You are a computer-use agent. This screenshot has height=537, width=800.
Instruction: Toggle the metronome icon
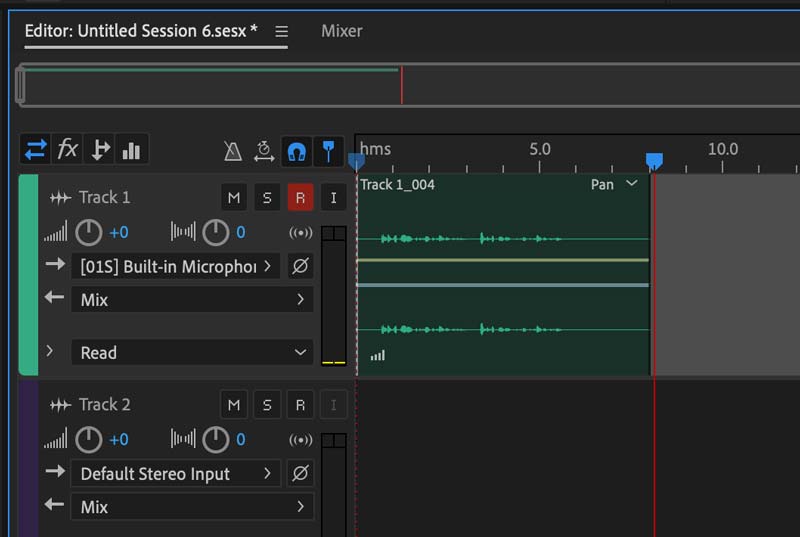point(232,151)
